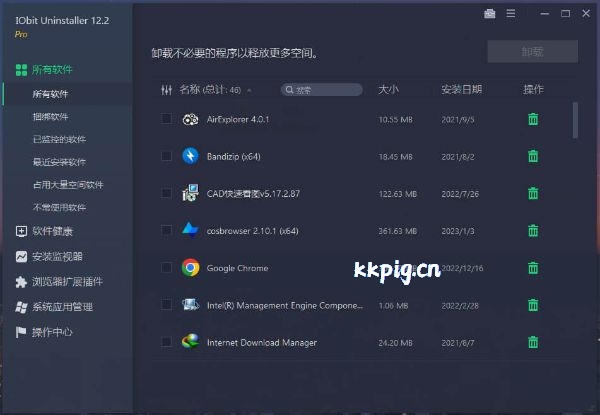This screenshot has width=600, height=415.
Task: Click the Bandizip lightning app icon
Action: 190,156
